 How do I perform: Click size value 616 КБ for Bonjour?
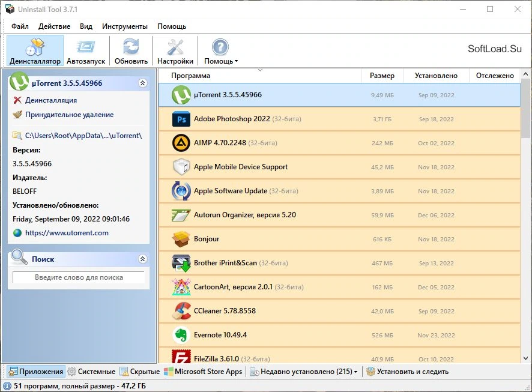click(x=382, y=240)
